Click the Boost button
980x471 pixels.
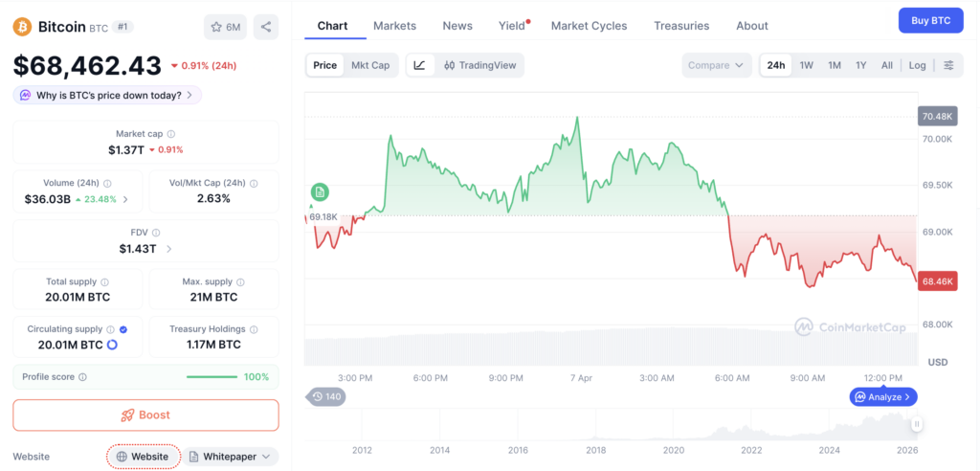146,415
